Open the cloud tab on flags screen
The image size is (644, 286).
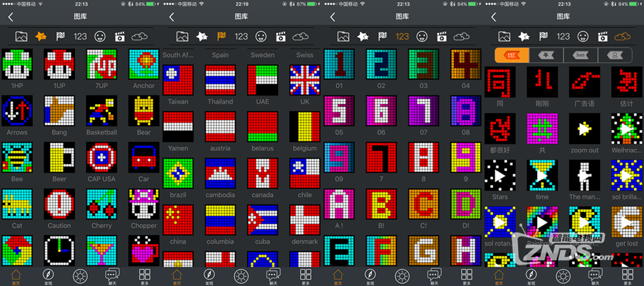pyautogui.click(x=300, y=36)
